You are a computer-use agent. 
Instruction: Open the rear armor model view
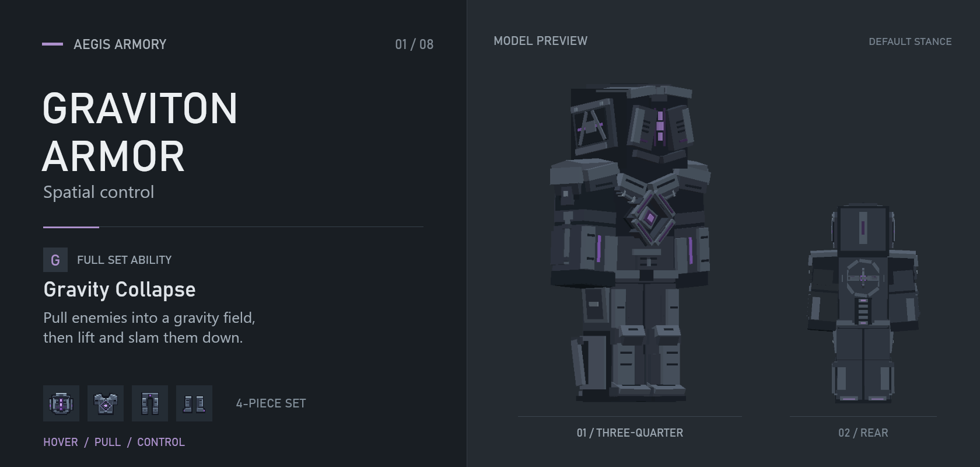863,304
